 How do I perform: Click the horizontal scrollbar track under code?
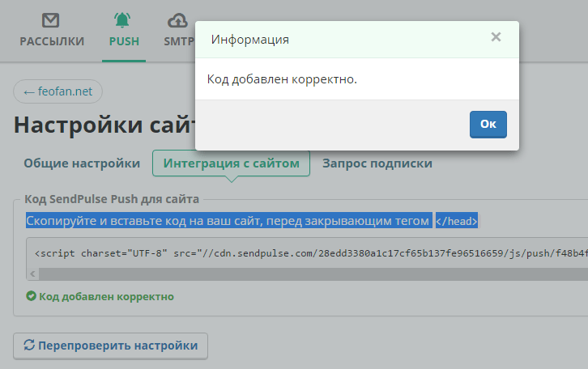click(x=313, y=274)
